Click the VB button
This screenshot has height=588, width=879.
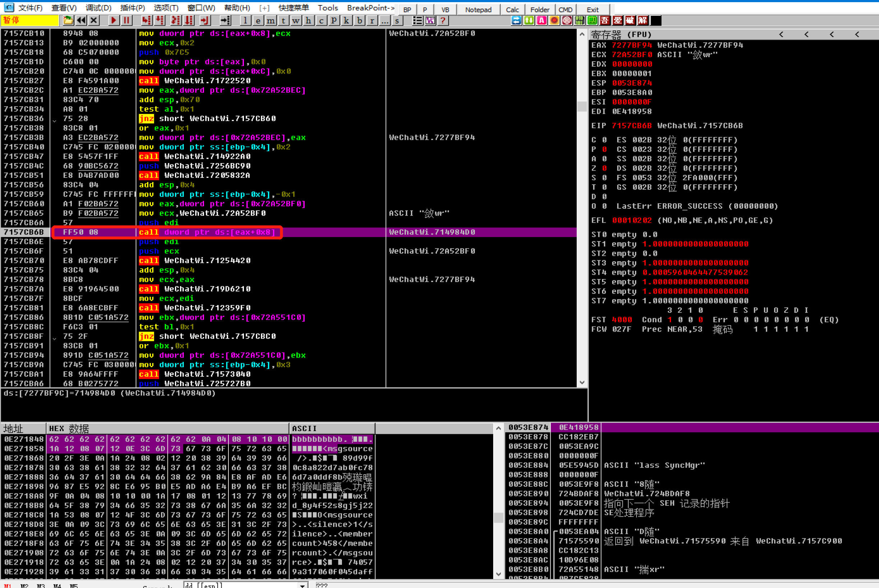tap(445, 9)
